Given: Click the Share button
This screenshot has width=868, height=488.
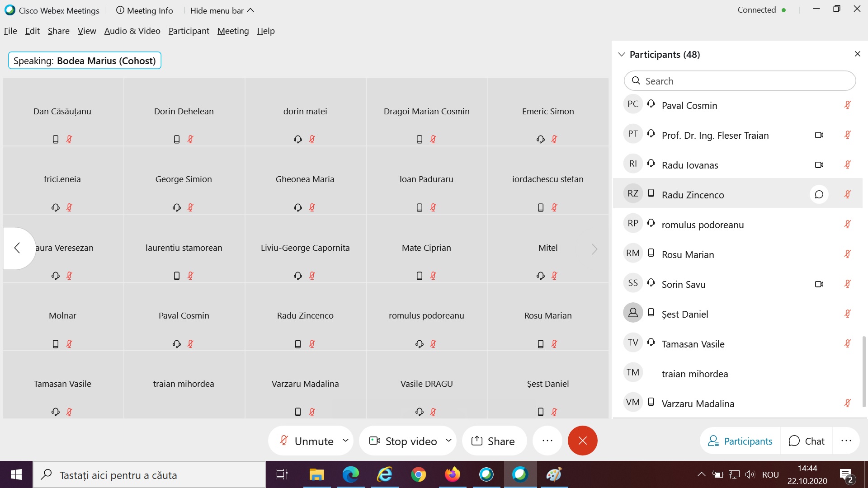Looking at the screenshot, I should pos(493,441).
